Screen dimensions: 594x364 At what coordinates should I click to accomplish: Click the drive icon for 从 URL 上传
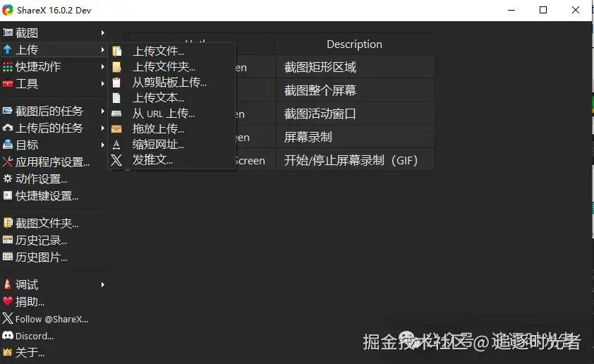tap(116, 114)
